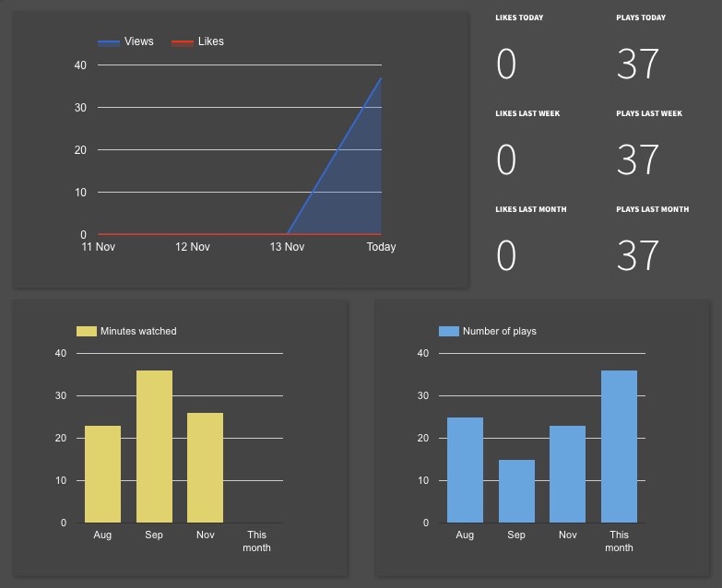Select the Likes Last Week number
Viewport: 722px width, 588px height.
point(506,160)
